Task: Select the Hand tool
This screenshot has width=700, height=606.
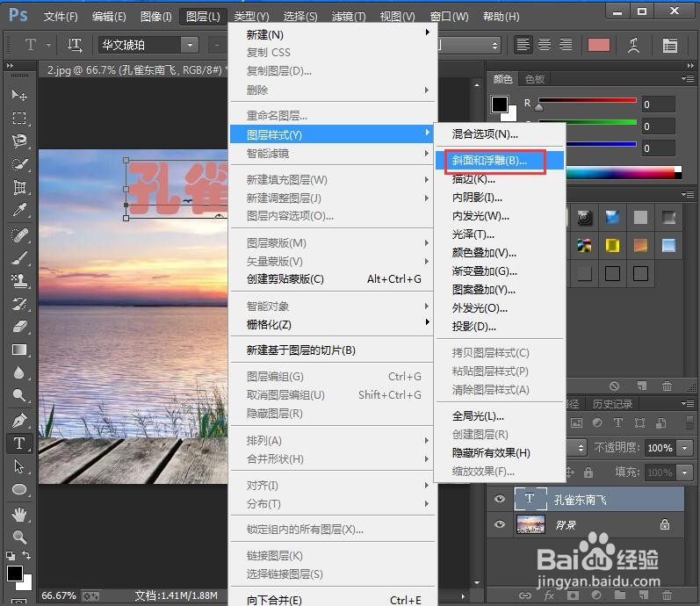Action: click(18, 515)
